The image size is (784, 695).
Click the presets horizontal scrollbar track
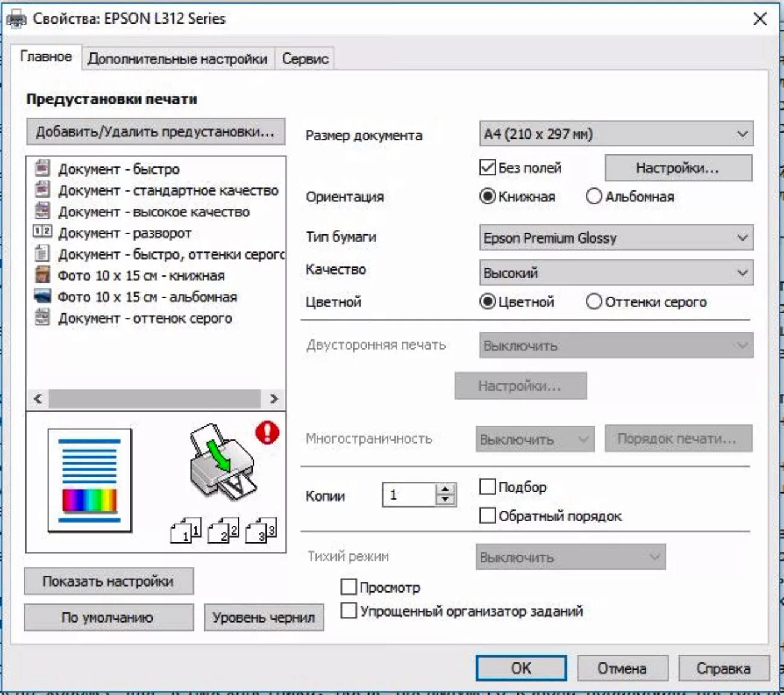coord(155,398)
